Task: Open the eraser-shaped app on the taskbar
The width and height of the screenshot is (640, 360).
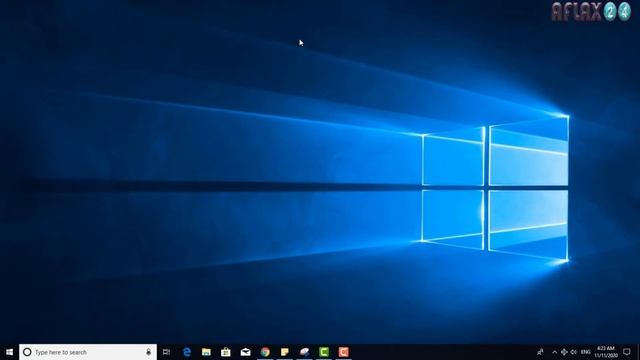Action: [x=304, y=352]
